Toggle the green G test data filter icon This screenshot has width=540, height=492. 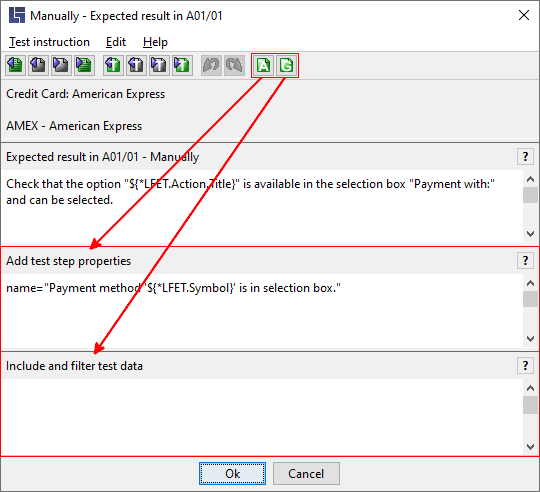coord(287,65)
